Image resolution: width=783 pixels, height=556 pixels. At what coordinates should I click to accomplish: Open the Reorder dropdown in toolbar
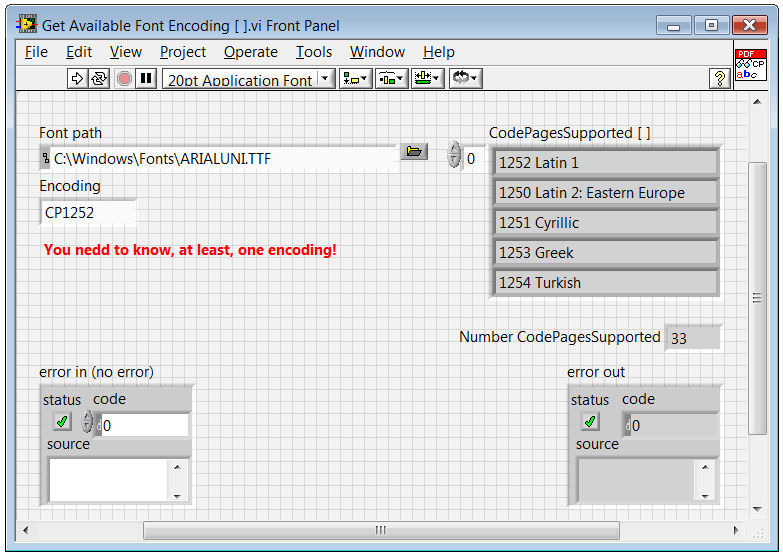click(x=465, y=79)
